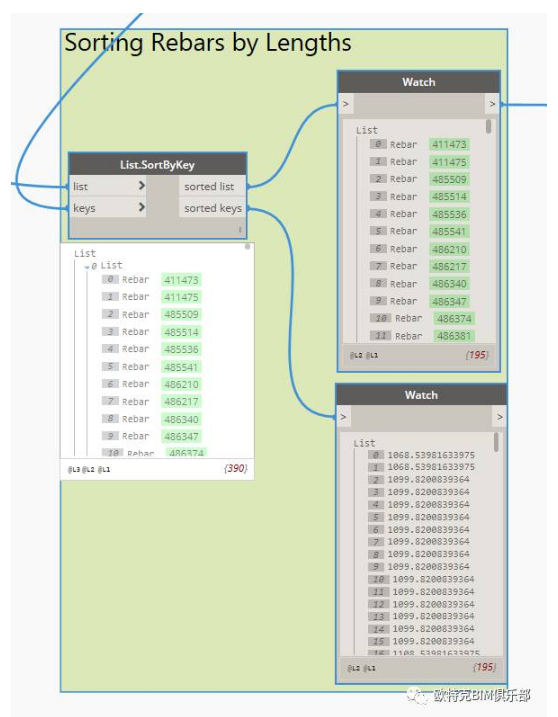Click element ID 486381 in the top Watch
This screenshot has width=558, height=717.
(x=454, y=336)
